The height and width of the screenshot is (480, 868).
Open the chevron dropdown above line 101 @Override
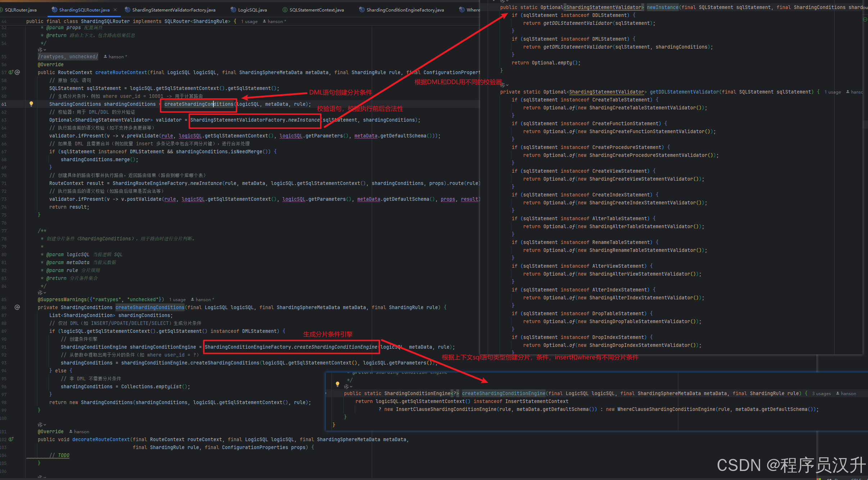[x=45, y=425]
